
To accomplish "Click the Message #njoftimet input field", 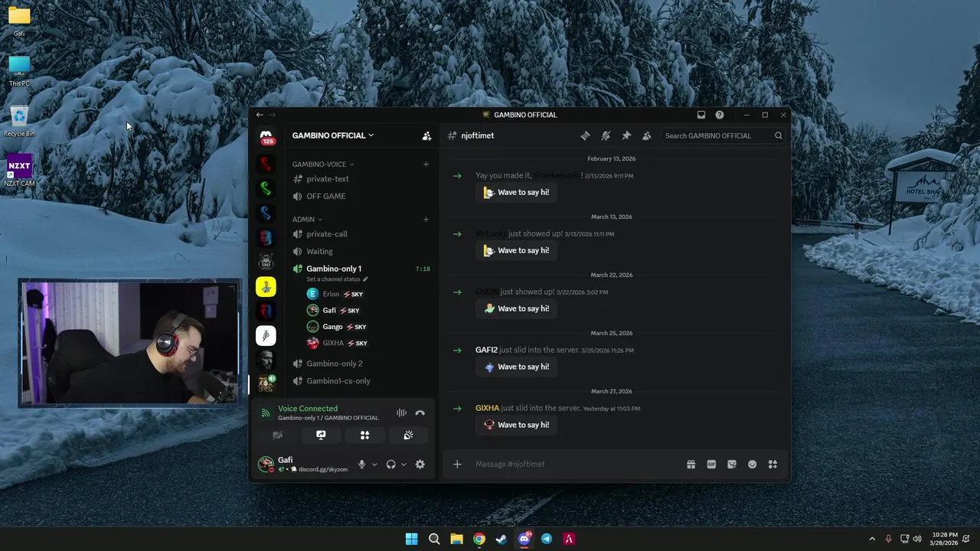I will (x=576, y=464).
